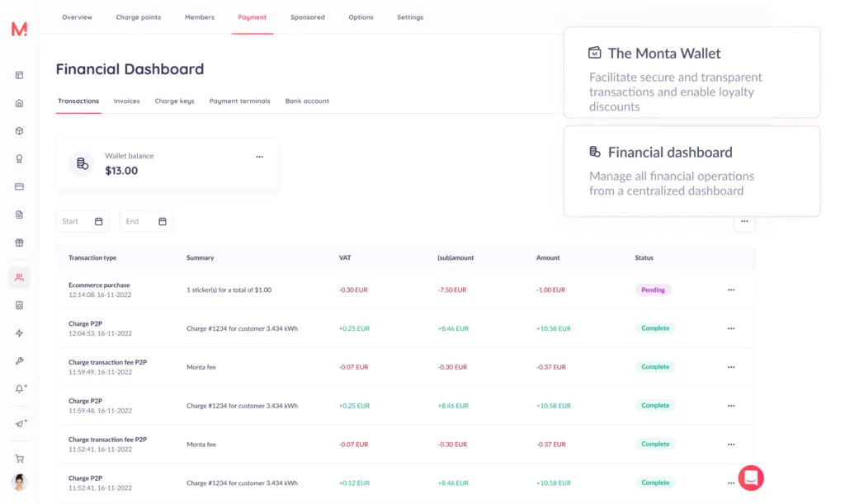Go to the Charge points tab
Screen dimensions: 845x504
pyautogui.click(x=139, y=17)
